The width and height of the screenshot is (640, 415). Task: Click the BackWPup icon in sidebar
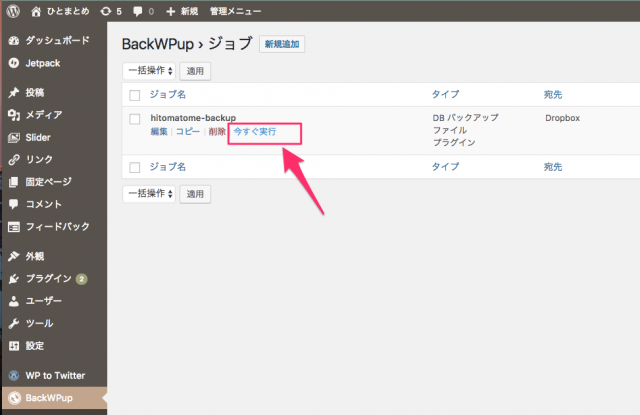pyautogui.click(x=14, y=398)
